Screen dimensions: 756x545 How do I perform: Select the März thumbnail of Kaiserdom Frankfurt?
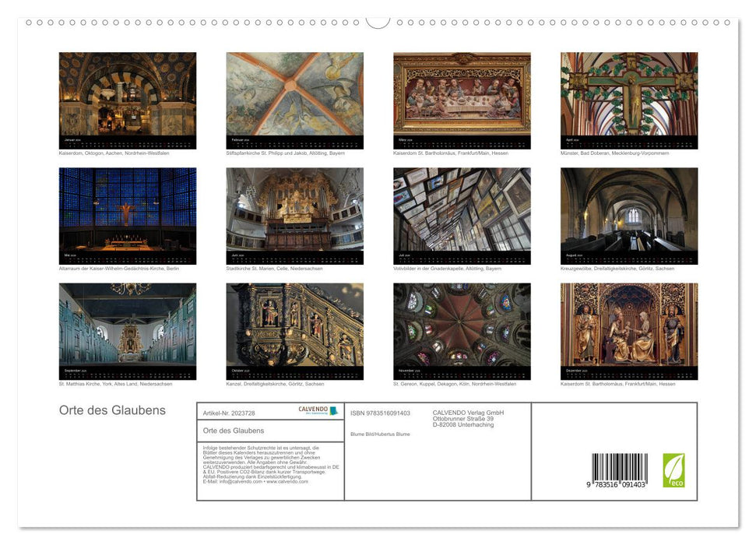(x=460, y=97)
